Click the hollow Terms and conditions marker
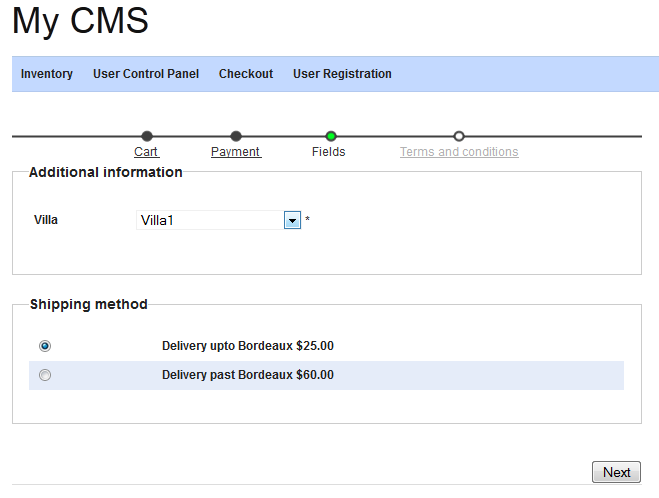This screenshot has width=659, height=498. [x=459, y=136]
